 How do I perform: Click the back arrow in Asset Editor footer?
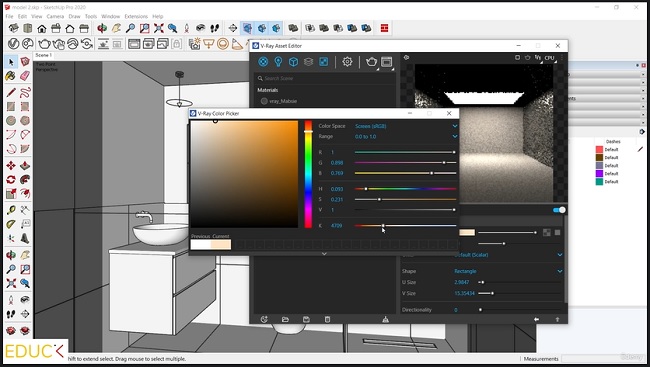tap(536, 319)
